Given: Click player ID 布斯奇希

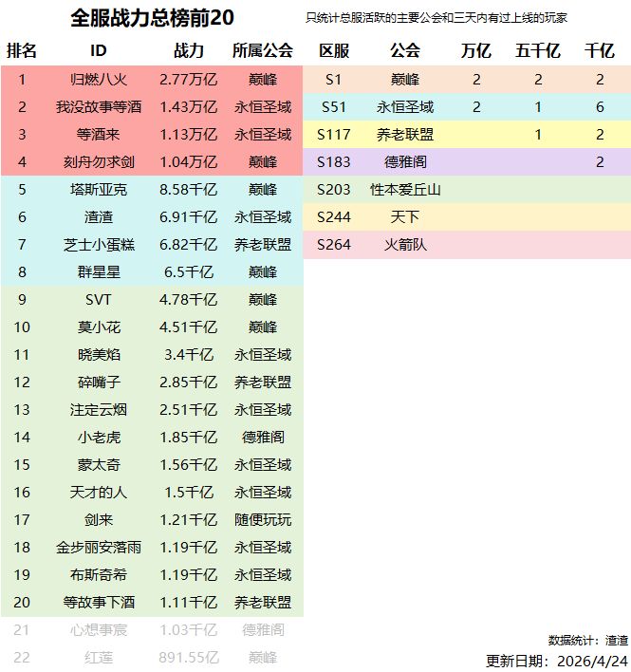Looking at the screenshot, I should [99, 575].
